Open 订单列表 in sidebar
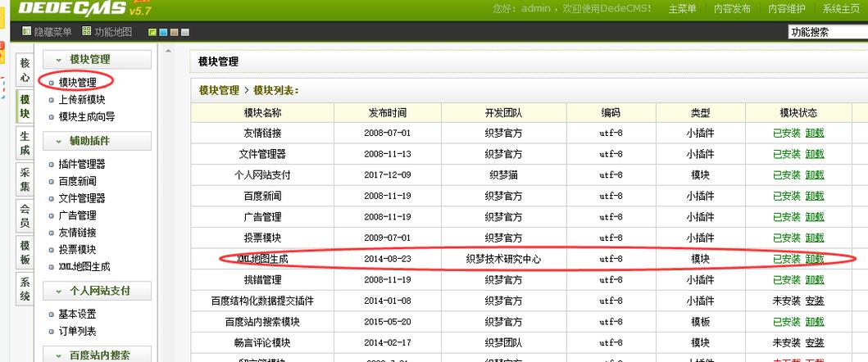868x362 pixels. point(78,331)
